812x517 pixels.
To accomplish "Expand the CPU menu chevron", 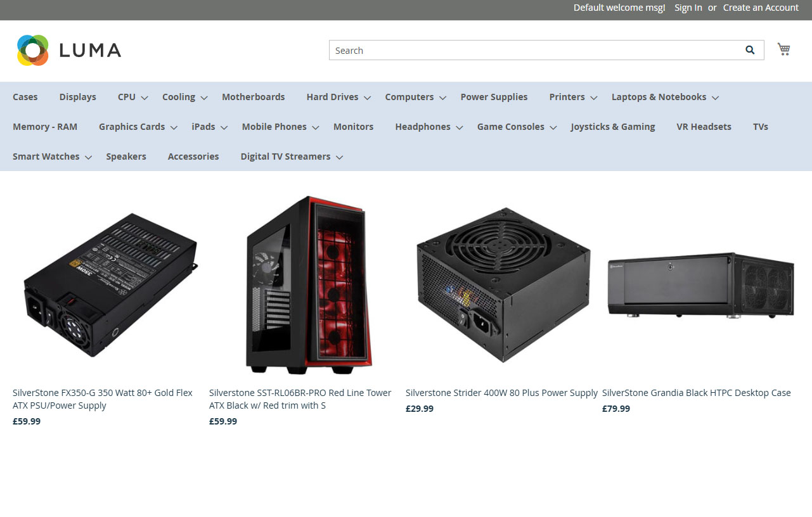I will tap(145, 98).
